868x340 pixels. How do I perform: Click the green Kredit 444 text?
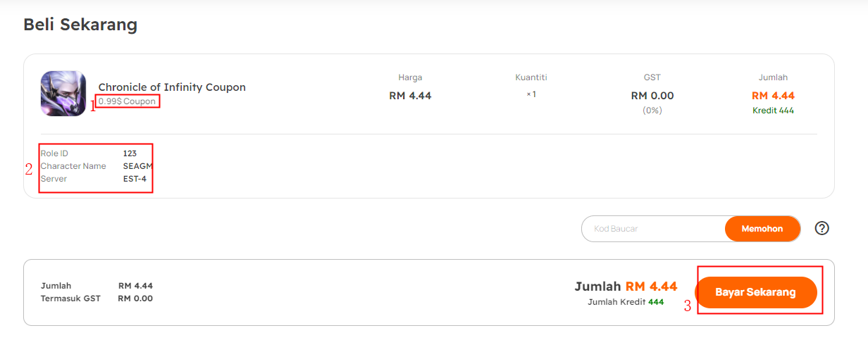773,111
